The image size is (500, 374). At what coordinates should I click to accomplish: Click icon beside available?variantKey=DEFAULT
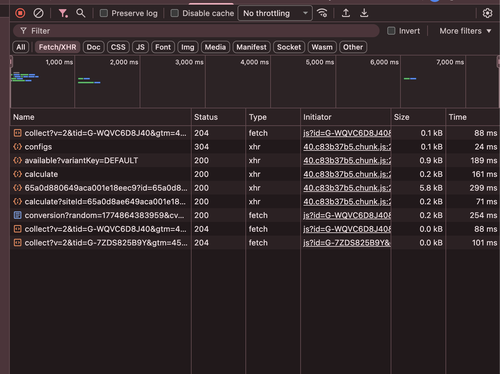coord(17,160)
